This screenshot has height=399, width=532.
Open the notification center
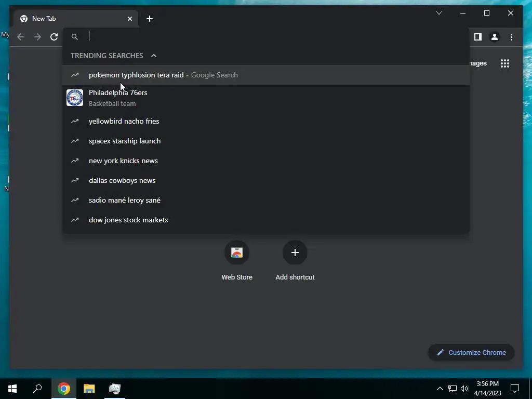[x=515, y=389]
